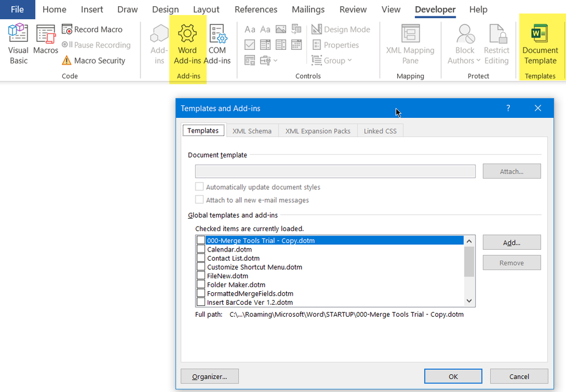Open the Legacy Tools dropdown
The image size is (566, 392).
point(269,60)
